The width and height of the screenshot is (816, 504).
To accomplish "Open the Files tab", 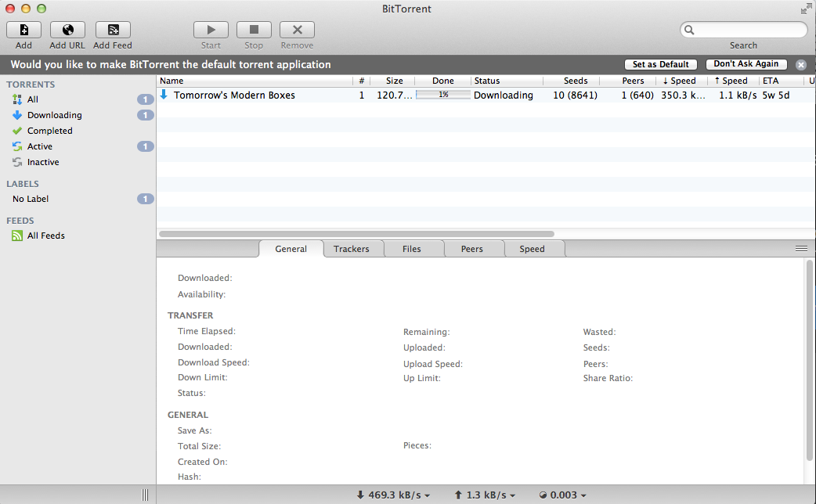I will pyautogui.click(x=412, y=249).
